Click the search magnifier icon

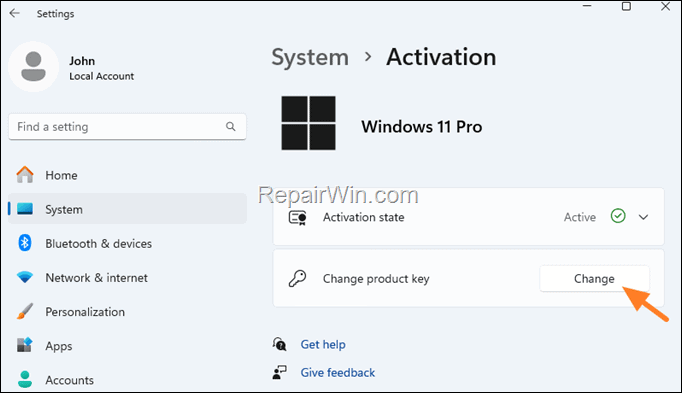[231, 127]
